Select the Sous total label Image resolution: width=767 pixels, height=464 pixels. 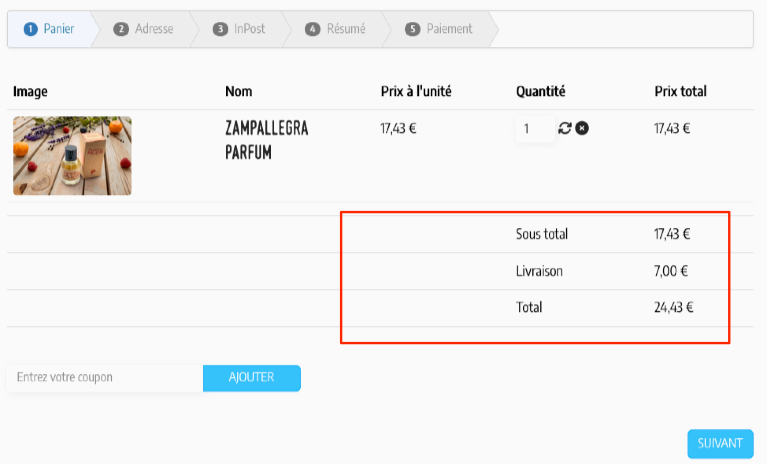pos(542,234)
